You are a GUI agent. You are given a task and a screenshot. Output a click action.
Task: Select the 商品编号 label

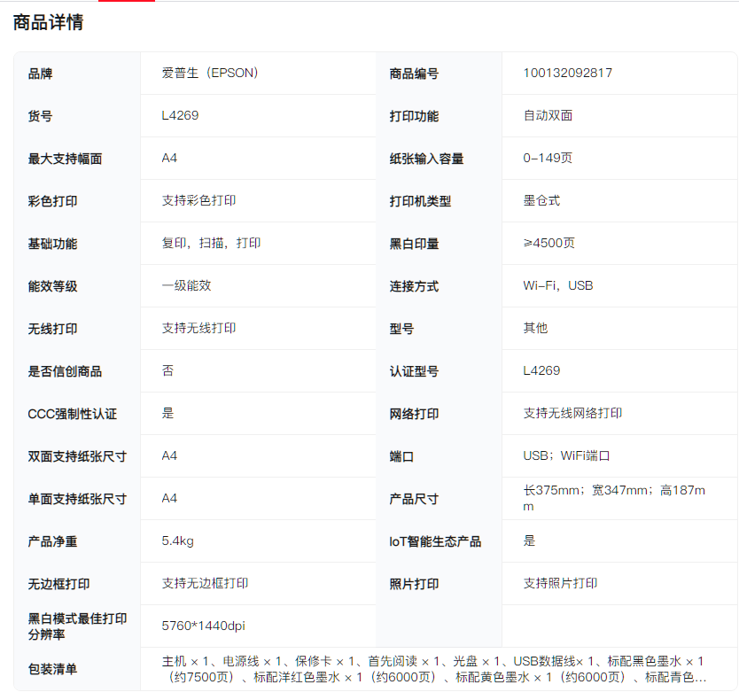(x=414, y=74)
